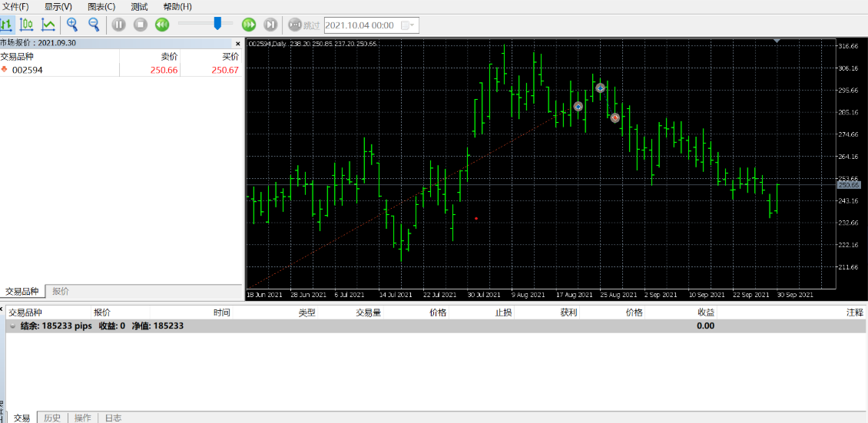Click the 跳过 skip-to-date button
This screenshot has height=423, width=868.
[303, 25]
